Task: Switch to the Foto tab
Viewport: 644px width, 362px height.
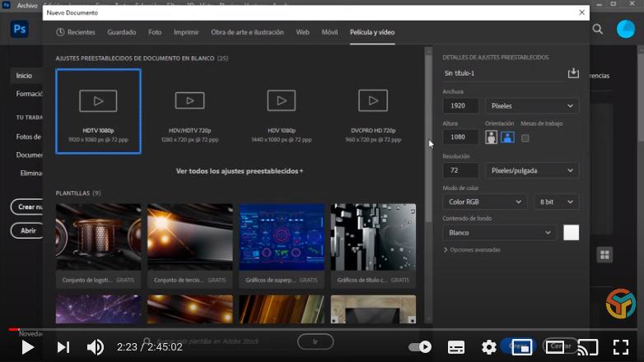Action: (155, 32)
